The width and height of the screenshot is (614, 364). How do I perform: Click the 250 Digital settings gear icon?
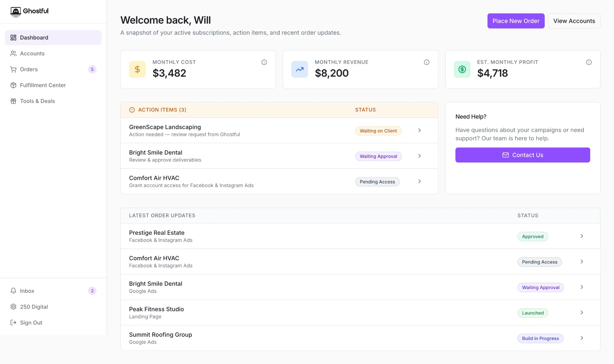13,306
